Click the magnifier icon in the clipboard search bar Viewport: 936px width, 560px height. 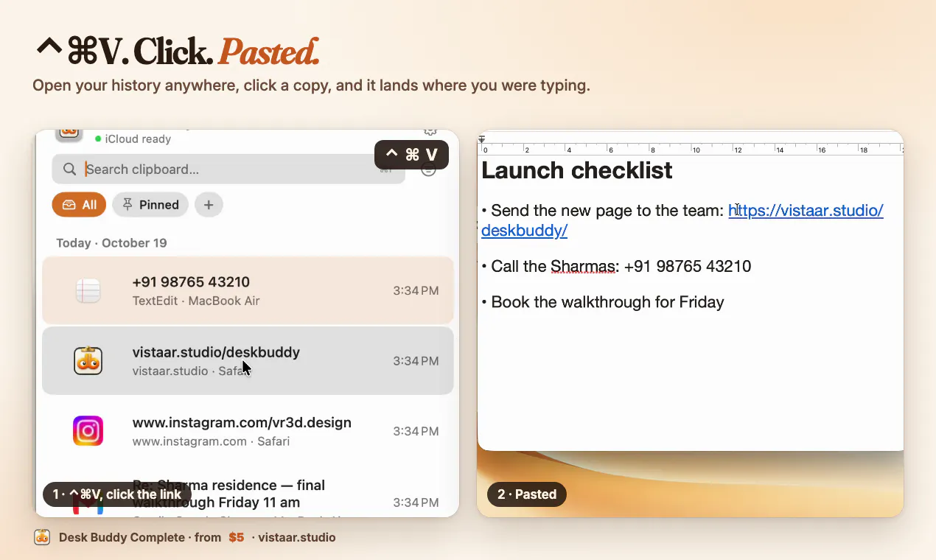point(69,169)
